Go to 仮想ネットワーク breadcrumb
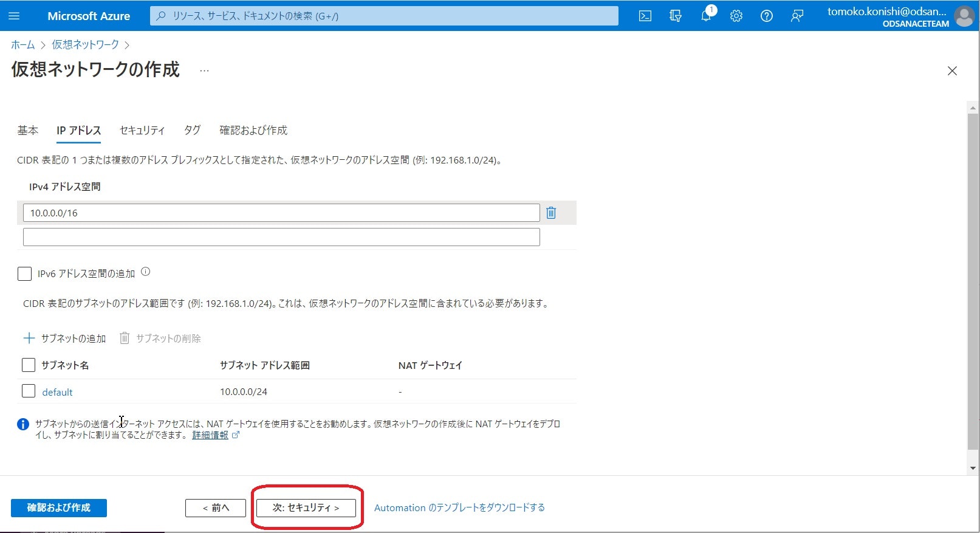The height and width of the screenshot is (533, 980). pos(85,44)
